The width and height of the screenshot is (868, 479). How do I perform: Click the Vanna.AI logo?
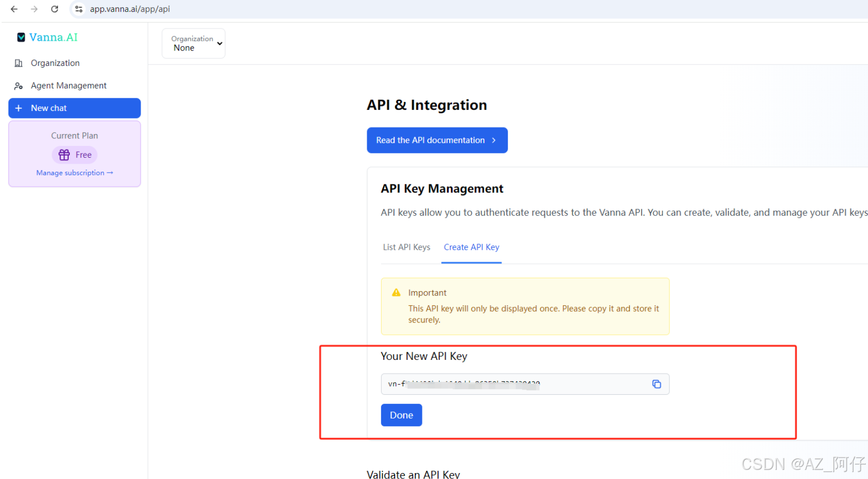[47, 37]
